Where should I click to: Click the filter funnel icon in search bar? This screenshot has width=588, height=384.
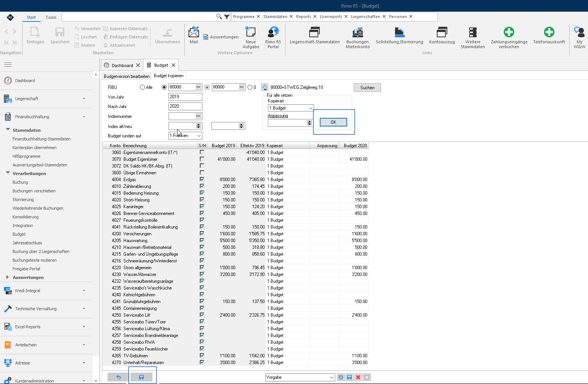[x=227, y=17]
